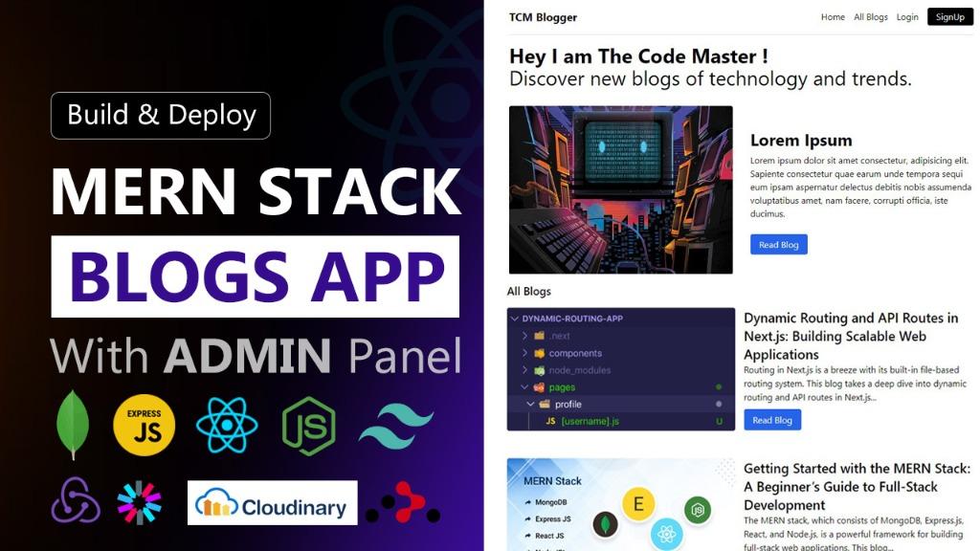
Task: Select the MongoDB leaf icon
Action: (71, 425)
